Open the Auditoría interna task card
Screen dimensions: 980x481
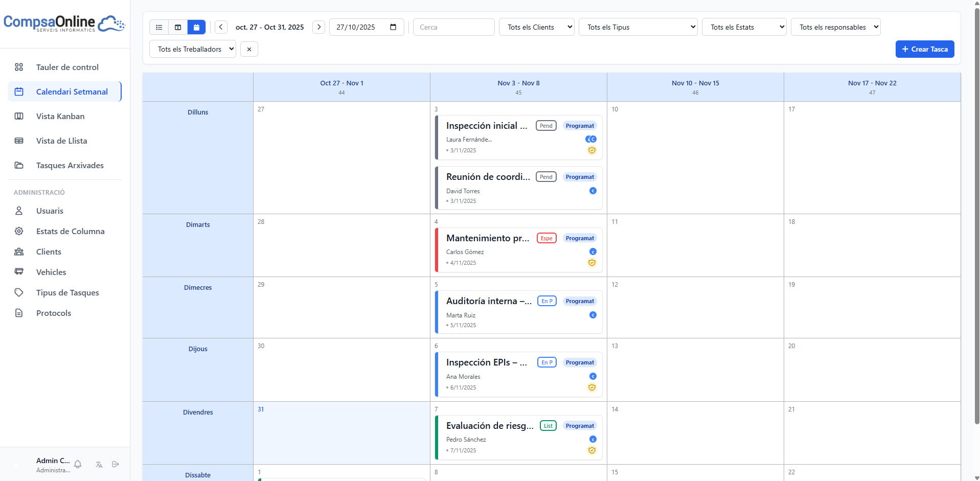point(518,312)
